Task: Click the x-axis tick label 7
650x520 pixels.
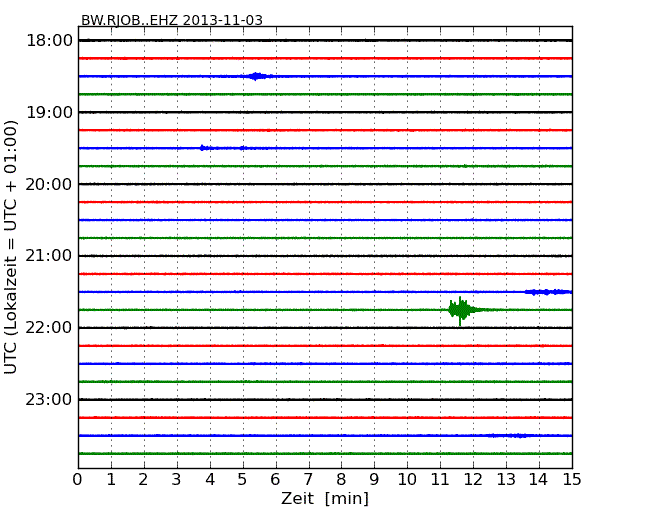Action: (x=308, y=480)
